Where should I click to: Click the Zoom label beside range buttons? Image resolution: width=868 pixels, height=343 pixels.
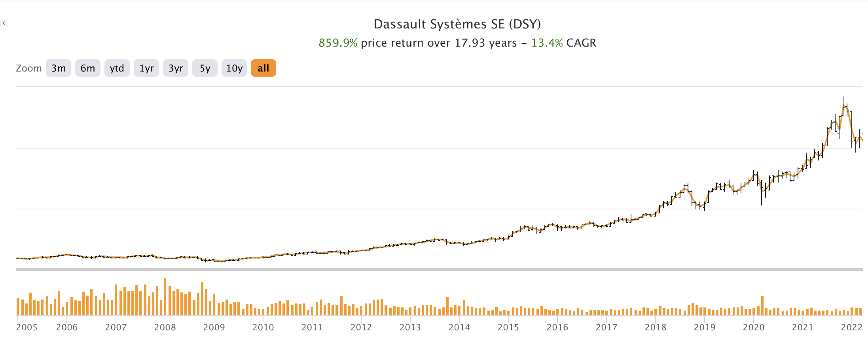29,68
